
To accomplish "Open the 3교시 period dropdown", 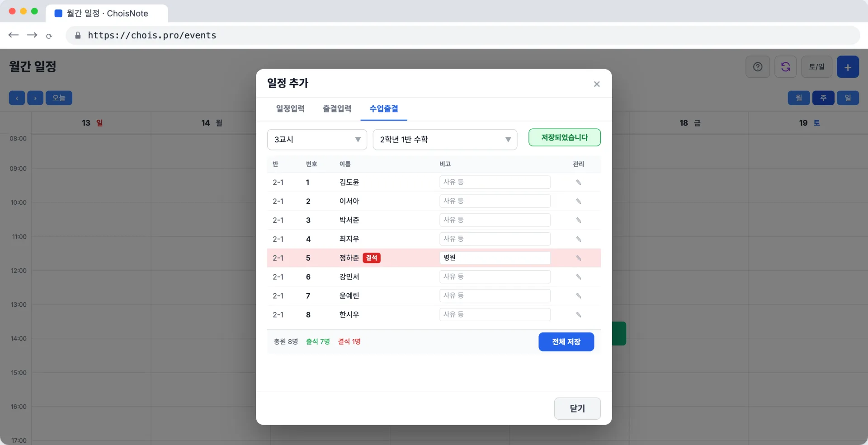I will 317,140.
